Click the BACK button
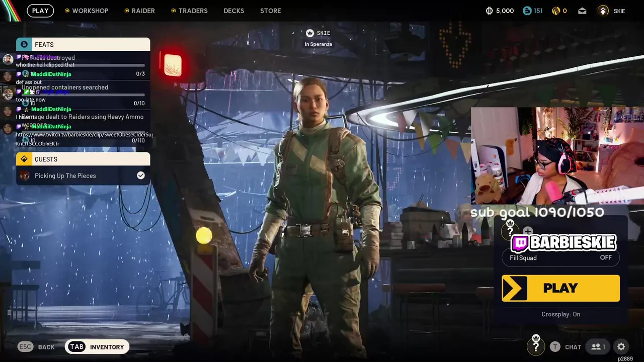Image resolution: width=644 pixels, height=362 pixels. click(x=46, y=347)
